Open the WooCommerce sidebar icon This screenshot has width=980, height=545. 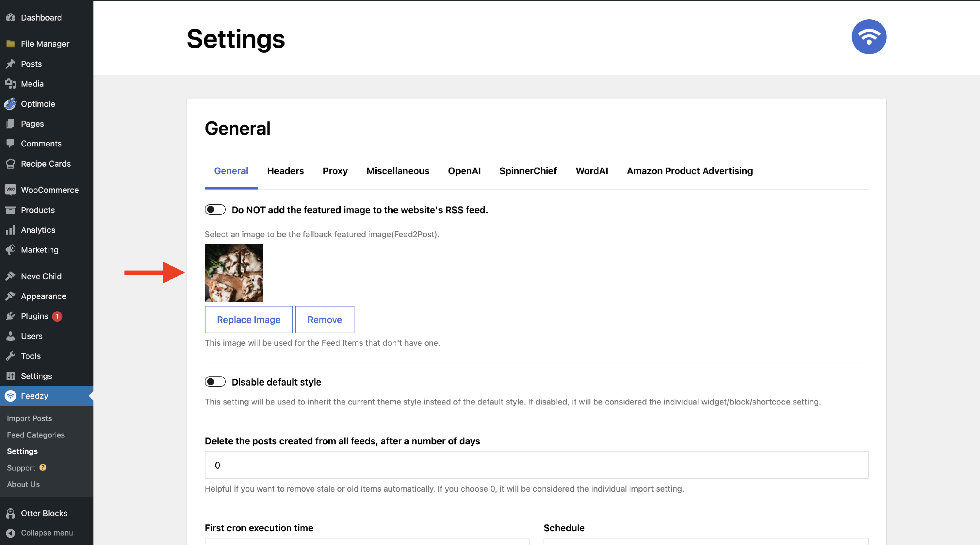click(x=11, y=190)
